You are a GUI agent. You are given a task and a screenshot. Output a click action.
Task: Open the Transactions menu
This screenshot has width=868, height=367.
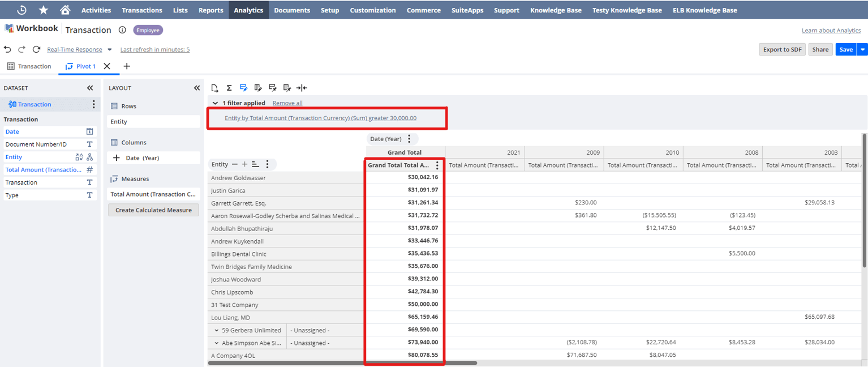[x=142, y=10]
